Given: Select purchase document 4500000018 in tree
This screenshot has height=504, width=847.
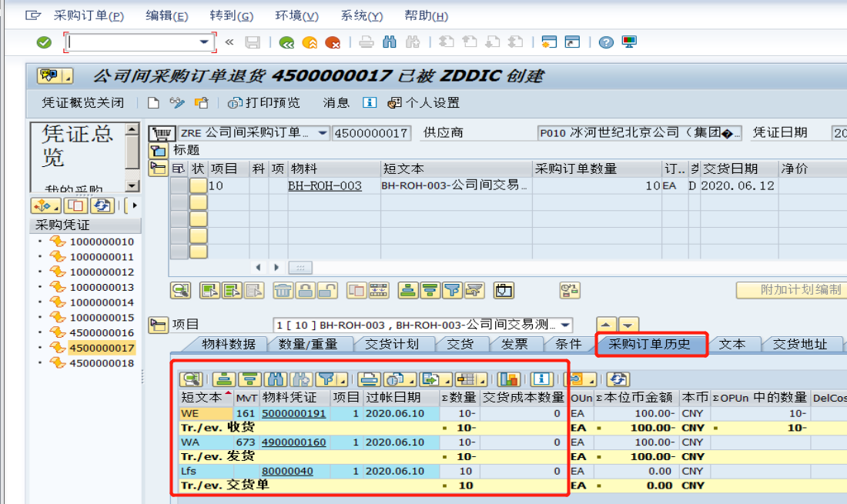Looking at the screenshot, I should 102,363.
